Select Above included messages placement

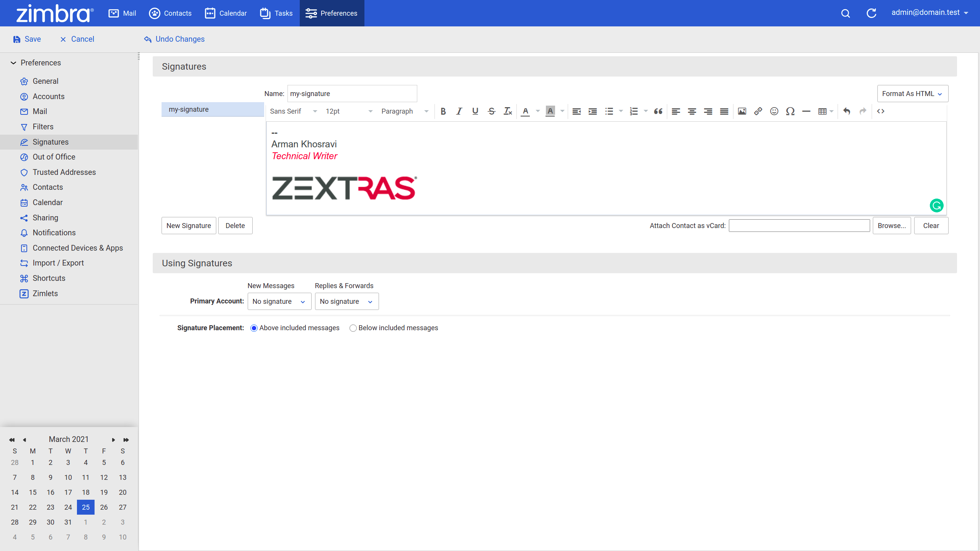point(253,328)
